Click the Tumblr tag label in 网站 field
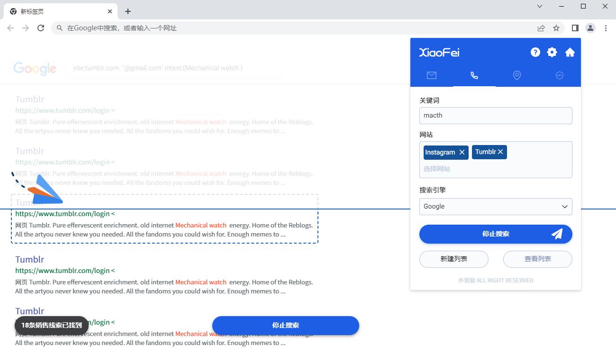The height and width of the screenshot is (364, 616). tap(485, 152)
